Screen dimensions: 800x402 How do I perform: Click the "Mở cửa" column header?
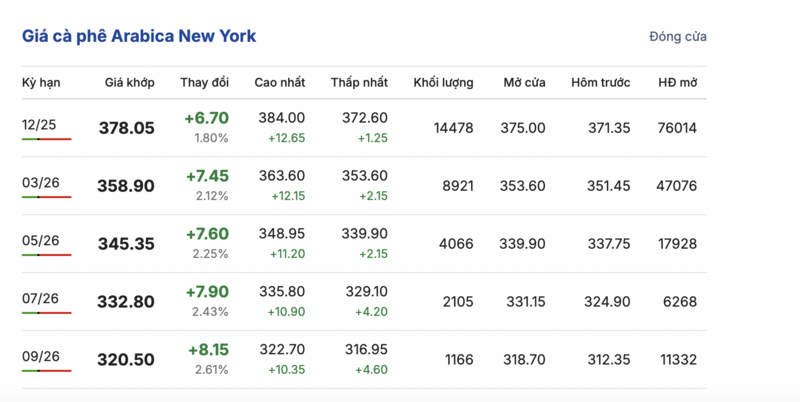524,82
